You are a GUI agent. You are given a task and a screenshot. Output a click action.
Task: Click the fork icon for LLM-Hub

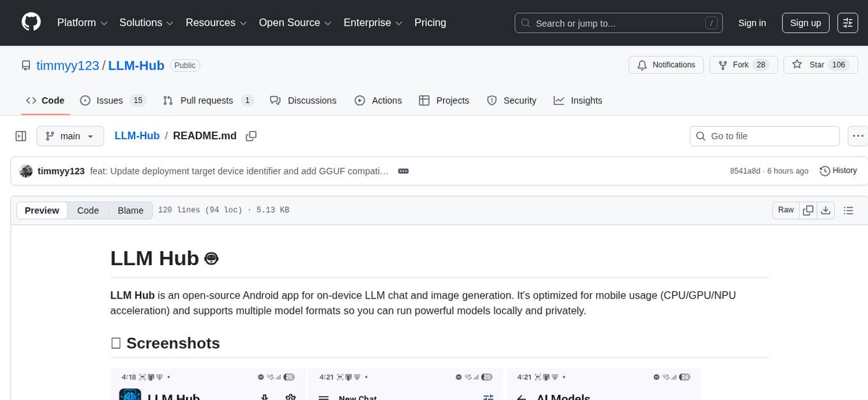(x=722, y=65)
